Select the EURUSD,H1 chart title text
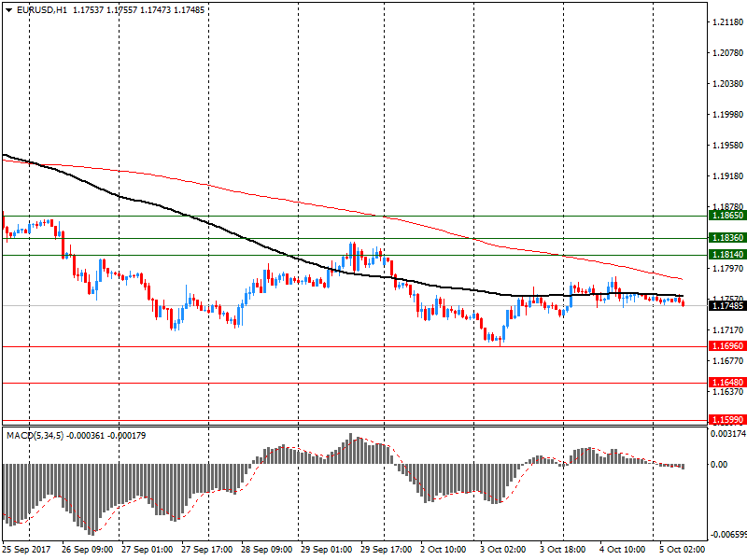This screenshot has height=560, width=747. click(42, 10)
